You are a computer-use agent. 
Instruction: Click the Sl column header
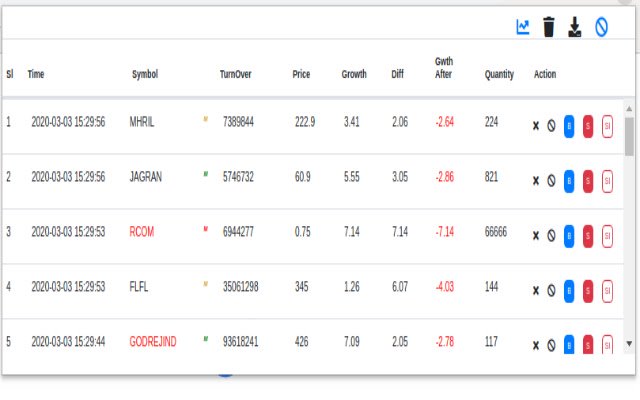[10, 74]
